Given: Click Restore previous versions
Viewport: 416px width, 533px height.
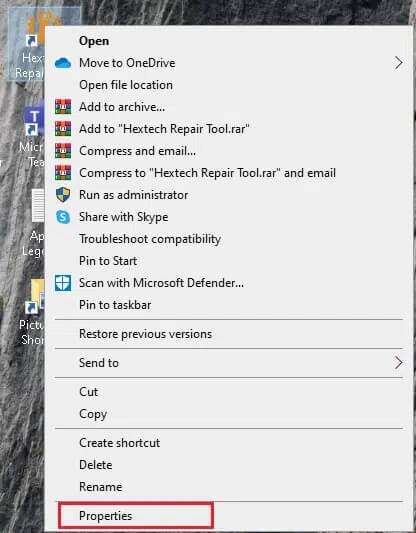Looking at the screenshot, I should (145, 334).
